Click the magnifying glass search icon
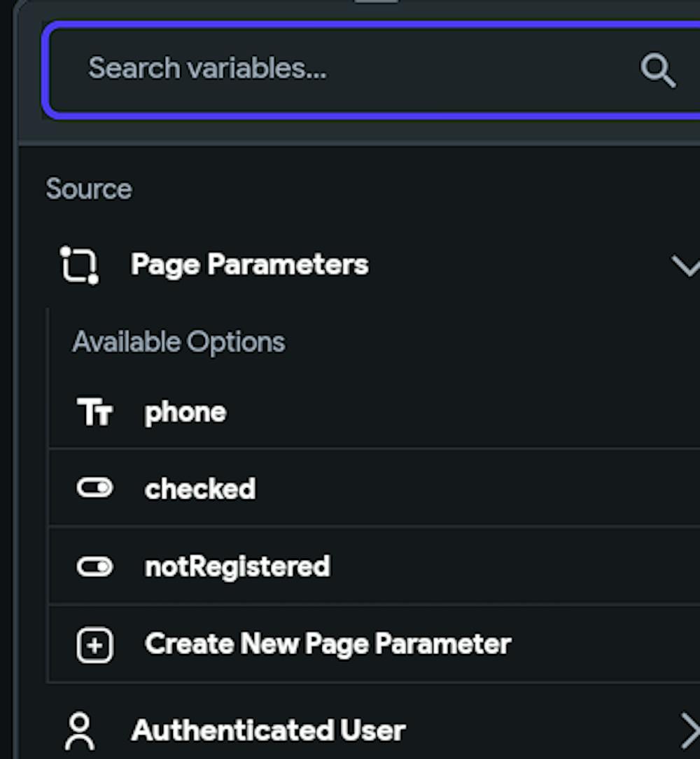Image resolution: width=700 pixels, height=759 pixels. click(x=658, y=70)
